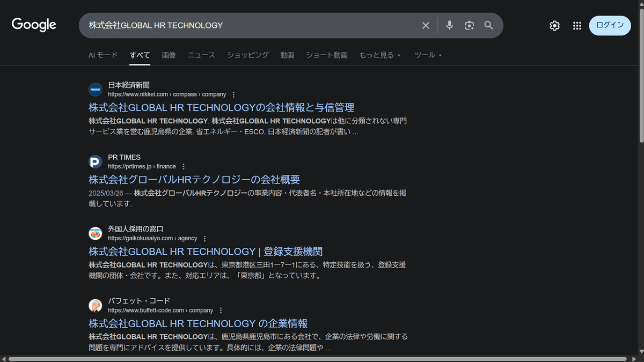Click the 外国人採用の窓口 favicon icon
The width and height of the screenshot is (644, 362).
[x=96, y=233]
